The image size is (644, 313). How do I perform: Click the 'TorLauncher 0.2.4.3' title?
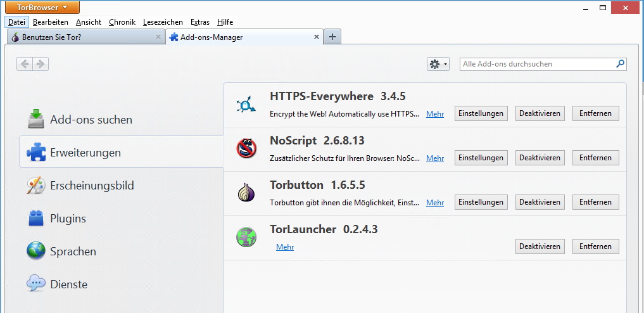324,229
